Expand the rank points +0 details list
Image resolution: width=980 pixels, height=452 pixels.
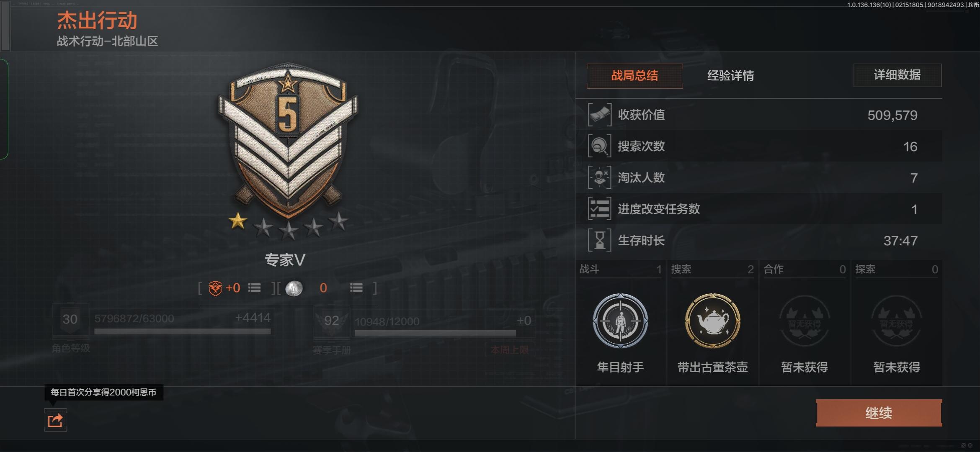click(254, 288)
